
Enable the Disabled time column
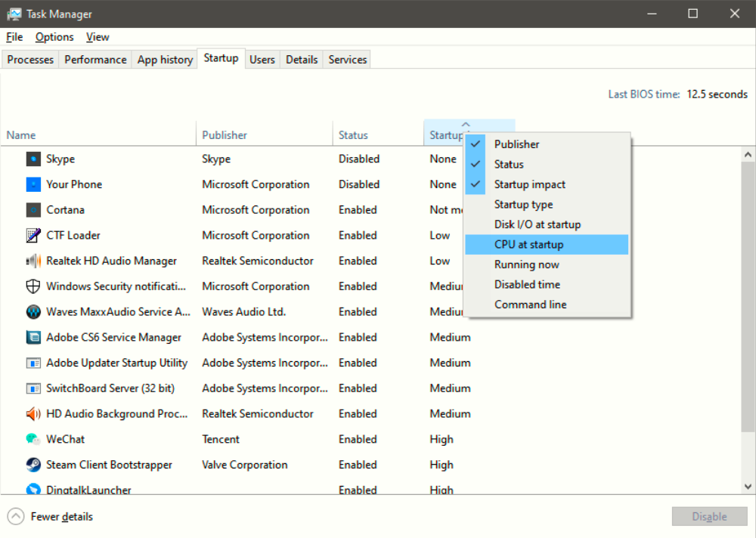(547, 284)
